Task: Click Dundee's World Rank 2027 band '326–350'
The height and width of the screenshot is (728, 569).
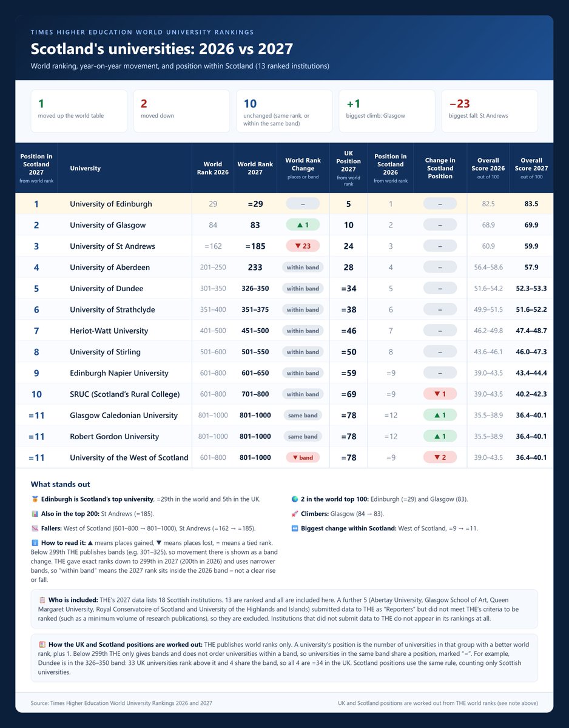Action: [255, 289]
